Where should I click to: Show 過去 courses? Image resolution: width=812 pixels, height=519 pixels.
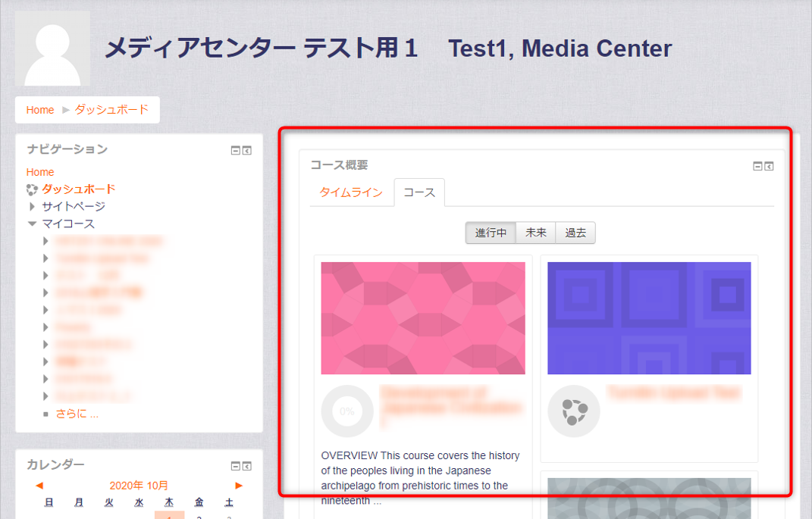tap(575, 233)
